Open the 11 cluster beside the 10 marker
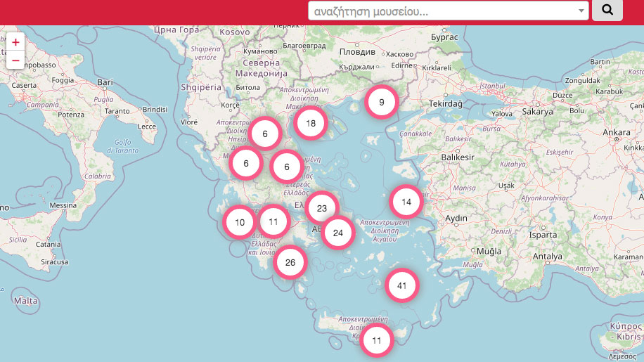644x362 pixels. (273, 221)
